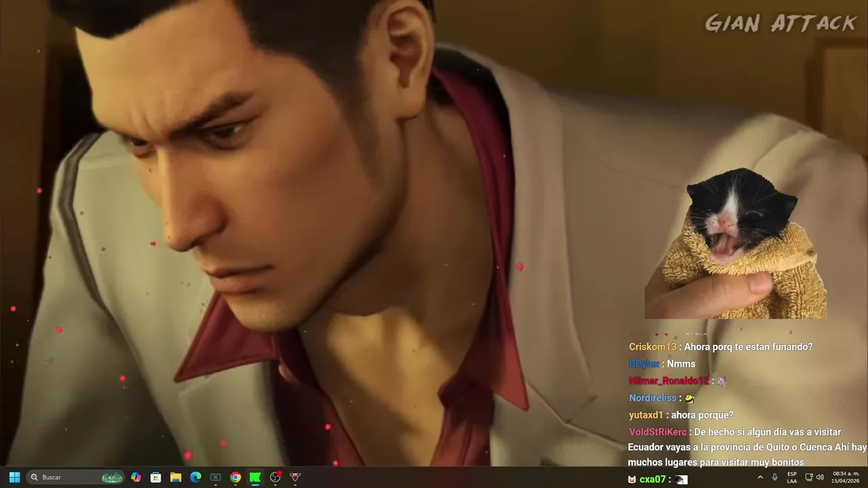Image resolution: width=868 pixels, height=488 pixels.
Task: Launch Microsoft Edge from the taskbar
Action: click(x=195, y=477)
